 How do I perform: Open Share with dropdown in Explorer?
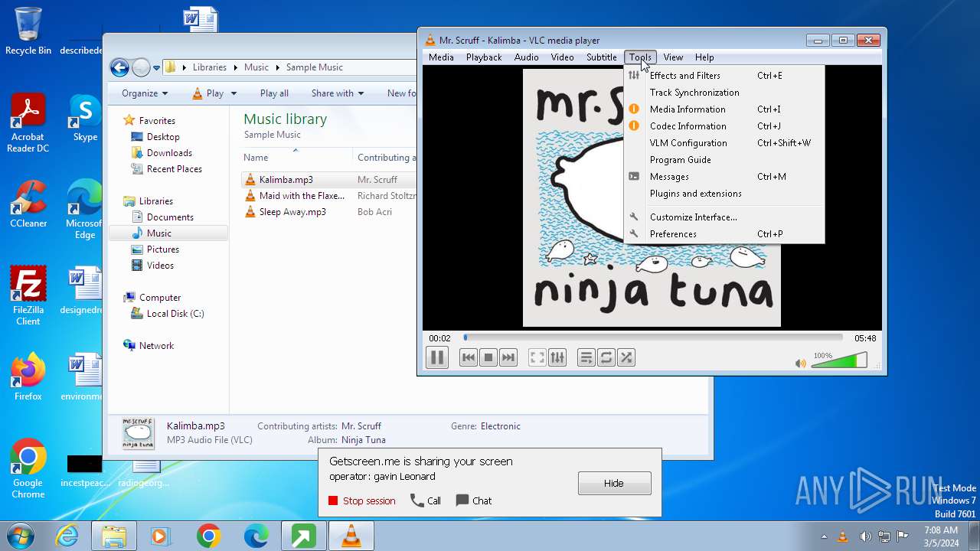click(338, 93)
